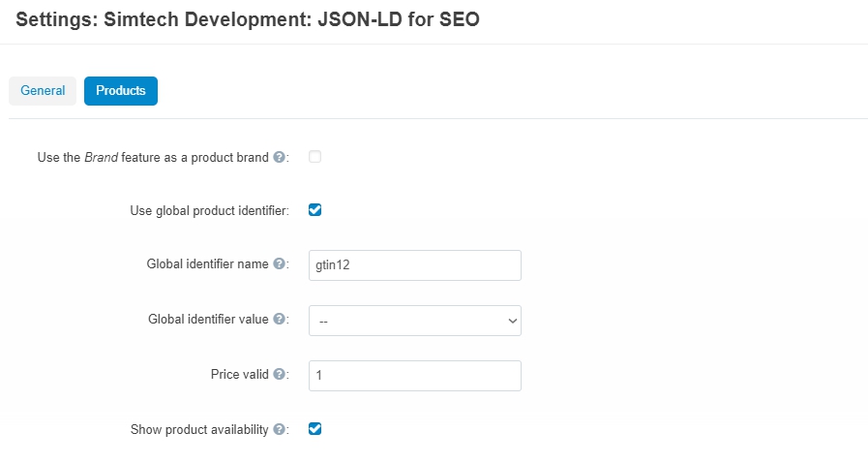Show help icon beside Global identifier value

(x=280, y=319)
